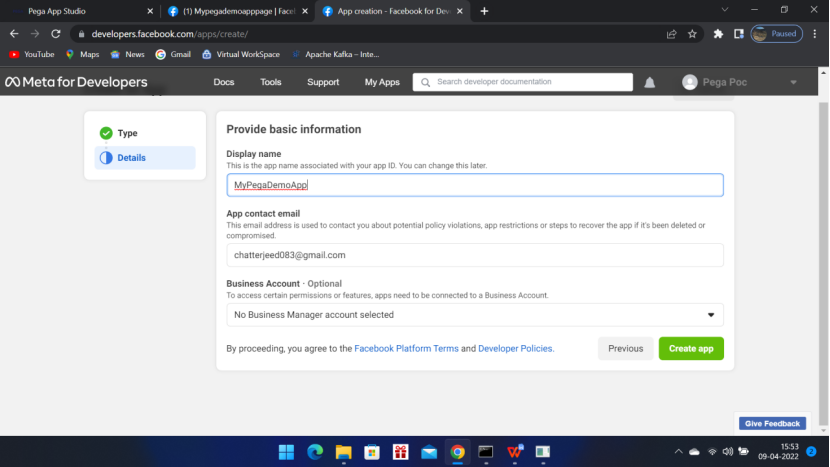
Task: Open My Apps
Action: coord(382,82)
